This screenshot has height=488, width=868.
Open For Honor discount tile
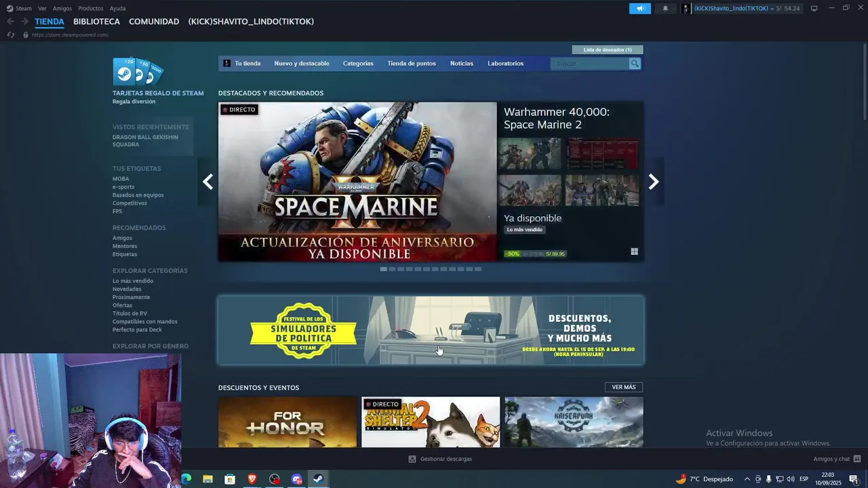pos(288,422)
